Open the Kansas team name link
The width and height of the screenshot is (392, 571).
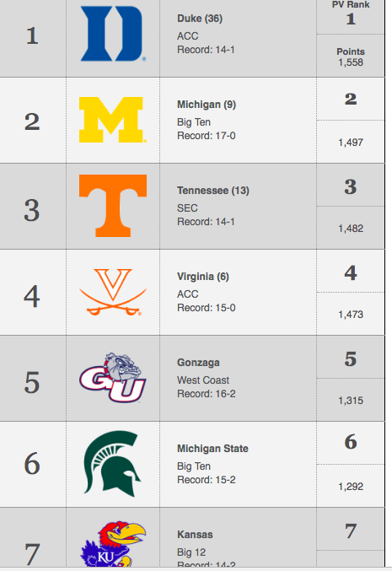[x=195, y=535]
